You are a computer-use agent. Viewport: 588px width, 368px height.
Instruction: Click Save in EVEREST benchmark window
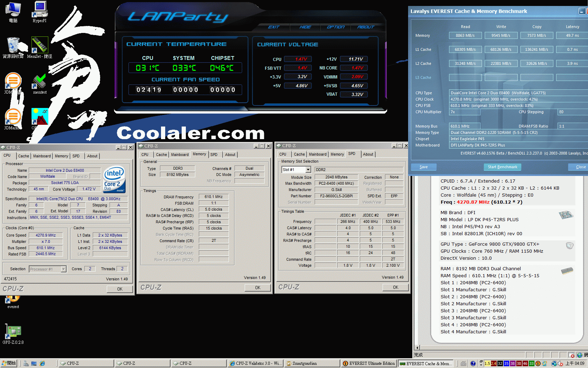pos(423,167)
